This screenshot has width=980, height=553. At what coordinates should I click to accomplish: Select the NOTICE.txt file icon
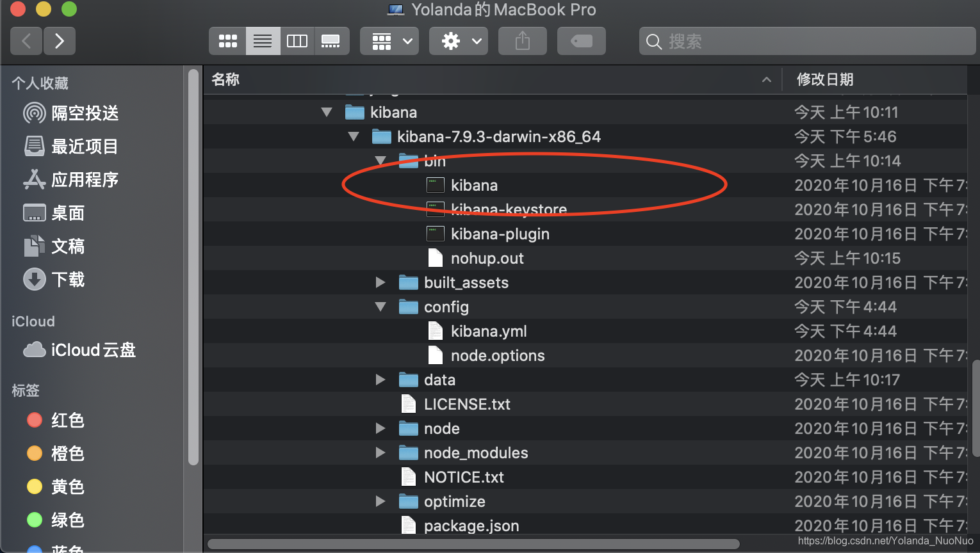point(409,477)
